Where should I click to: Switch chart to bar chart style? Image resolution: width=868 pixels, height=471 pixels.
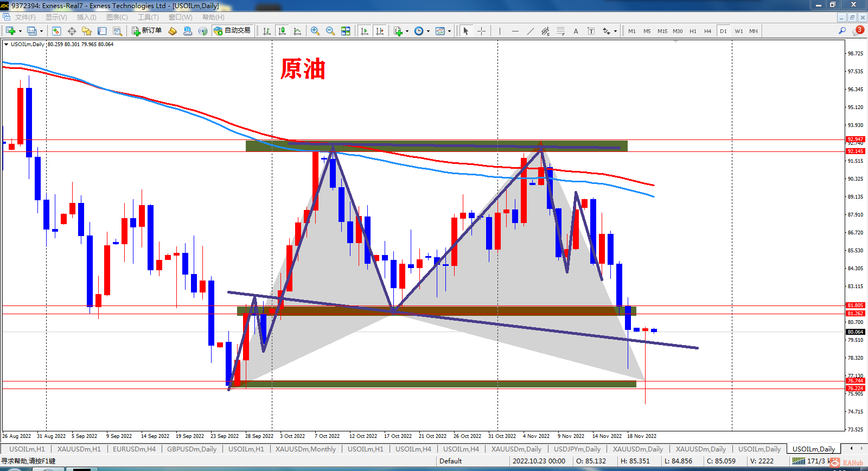click(x=267, y=31)
